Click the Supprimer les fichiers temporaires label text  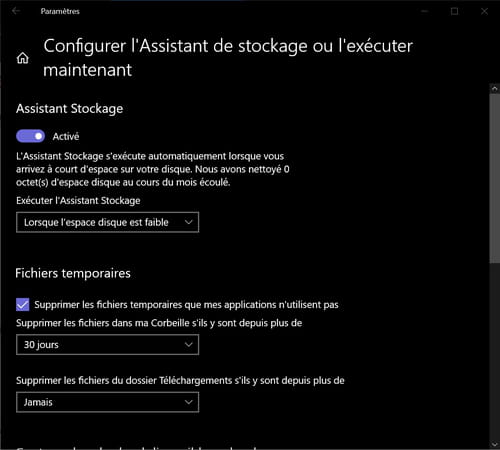tap(186, 305)
